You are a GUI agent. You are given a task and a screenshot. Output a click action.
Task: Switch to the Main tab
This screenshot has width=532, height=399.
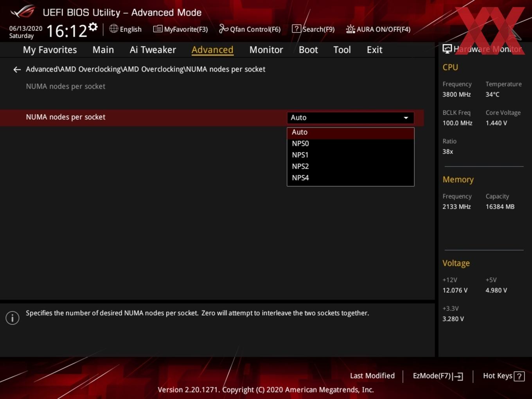click(103, 50)
